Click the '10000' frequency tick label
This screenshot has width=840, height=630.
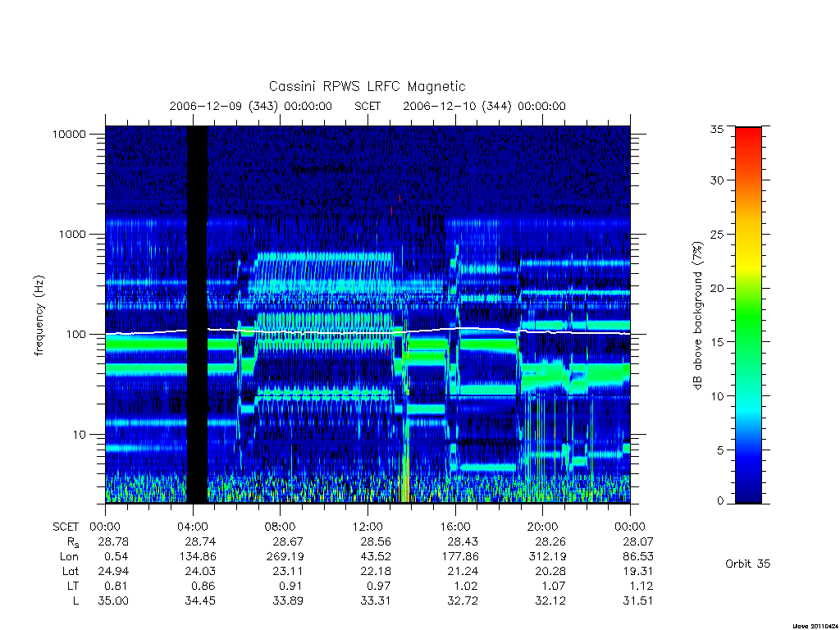click(x=69, y=134)
